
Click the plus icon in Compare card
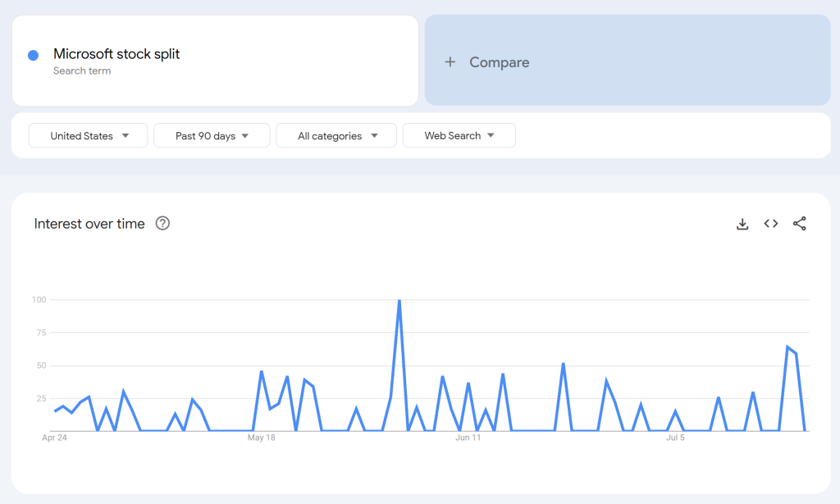(450, 62)
